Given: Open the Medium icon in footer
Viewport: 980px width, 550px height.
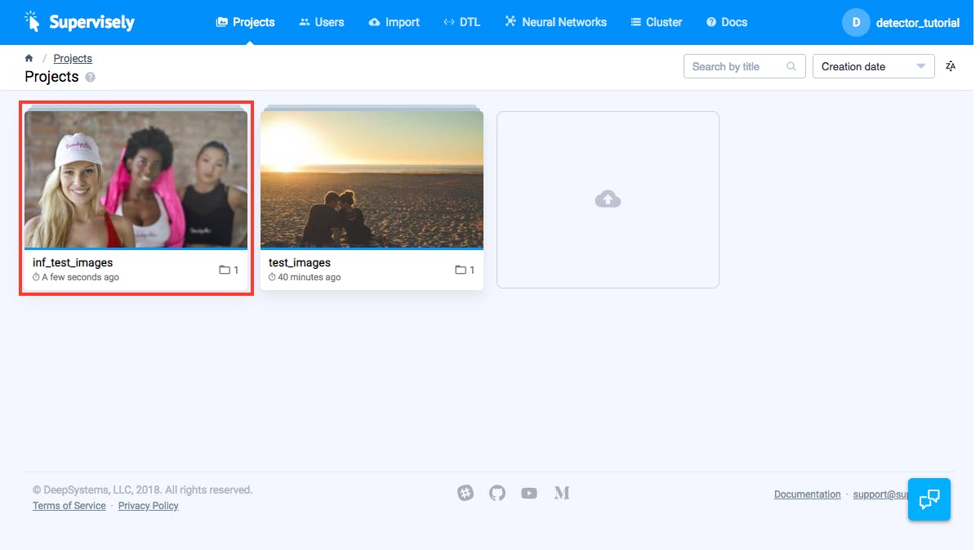Looking at the screenshot, I should (x=561, y=493).
